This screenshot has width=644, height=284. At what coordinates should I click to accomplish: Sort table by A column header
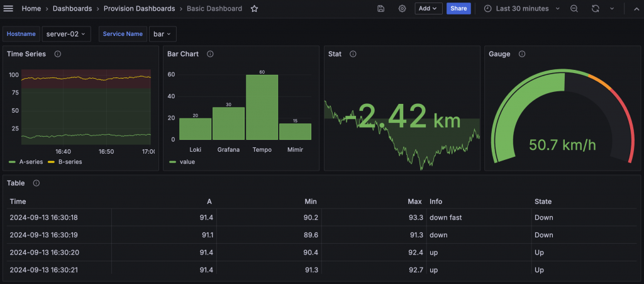point(209,202)
